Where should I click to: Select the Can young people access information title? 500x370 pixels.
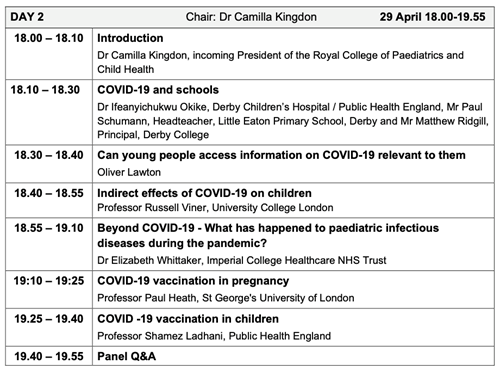pos(281,155)
